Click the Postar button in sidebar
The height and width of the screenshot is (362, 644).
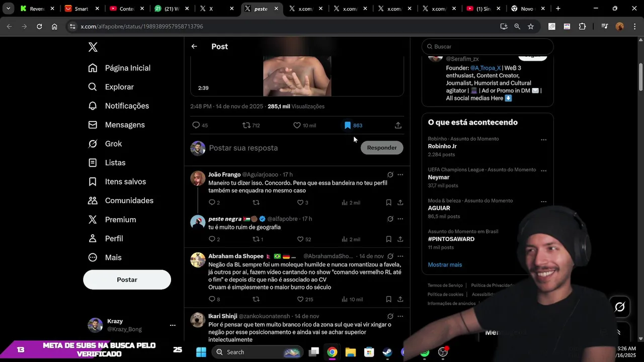click(x=127, y=280)
